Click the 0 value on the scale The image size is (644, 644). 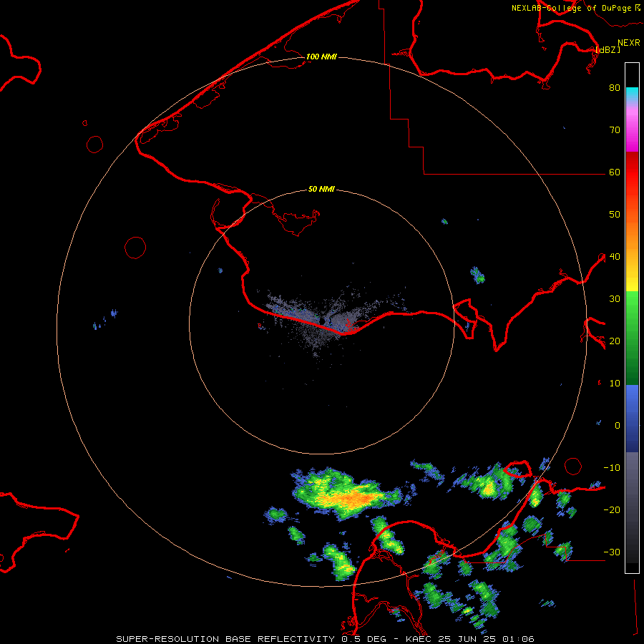(x=618, y=426)
